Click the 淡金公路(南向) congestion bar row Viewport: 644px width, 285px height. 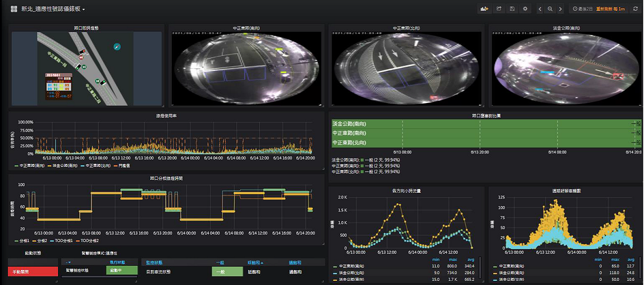point(486,123)
